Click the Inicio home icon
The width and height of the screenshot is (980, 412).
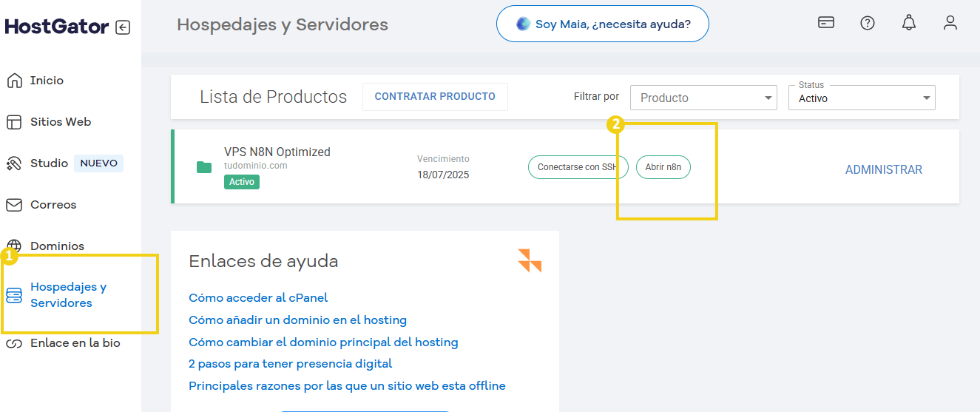pos(14,81)
